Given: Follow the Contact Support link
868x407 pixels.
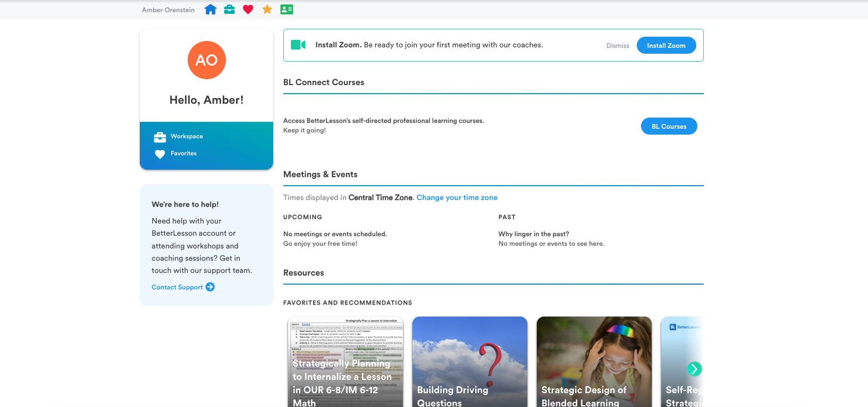Looking at the screenshot, I should (177, 287).
